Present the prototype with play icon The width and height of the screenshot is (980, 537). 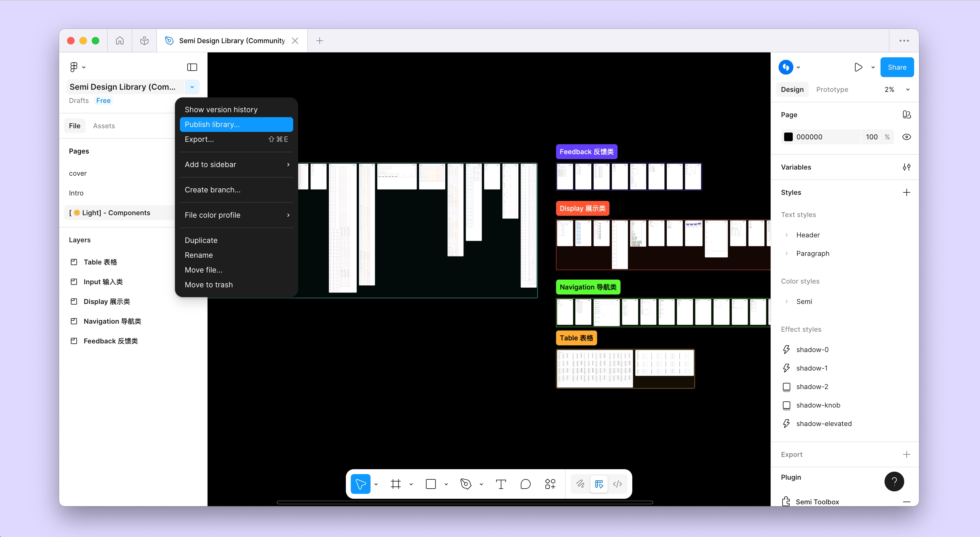click(858, 67)
